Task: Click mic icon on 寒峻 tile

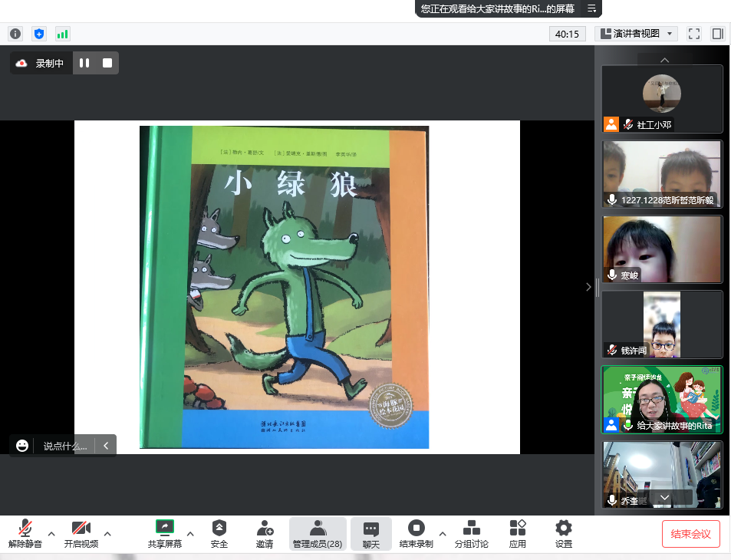Action: click(x=612, y=275)
